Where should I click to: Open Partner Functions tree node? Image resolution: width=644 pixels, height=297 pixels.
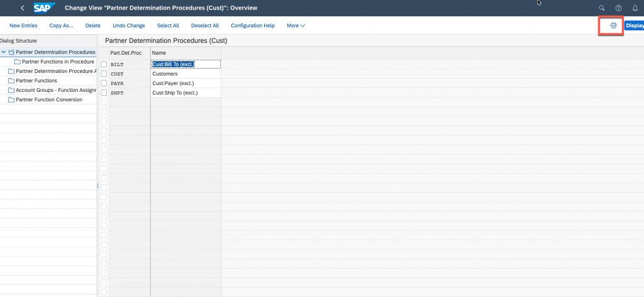(x=36, y=81)
